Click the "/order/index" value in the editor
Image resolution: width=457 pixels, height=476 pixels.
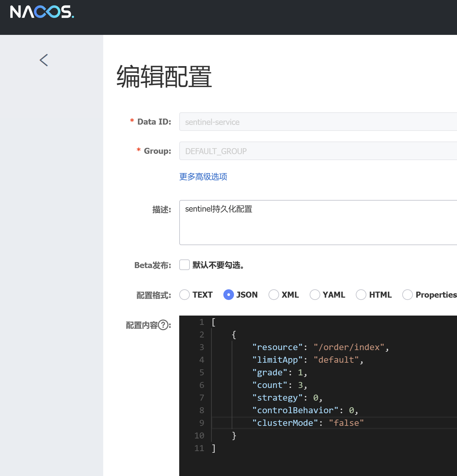[x=349, y=347]
